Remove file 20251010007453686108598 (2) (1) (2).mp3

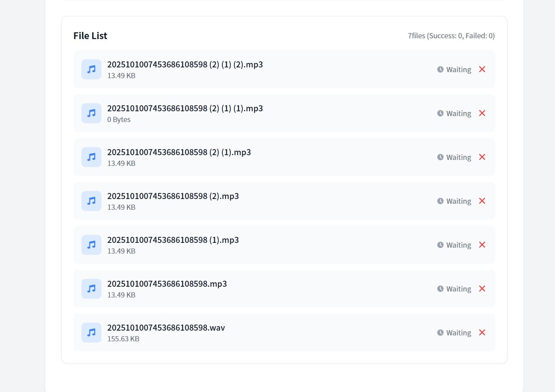pos(482,69)
